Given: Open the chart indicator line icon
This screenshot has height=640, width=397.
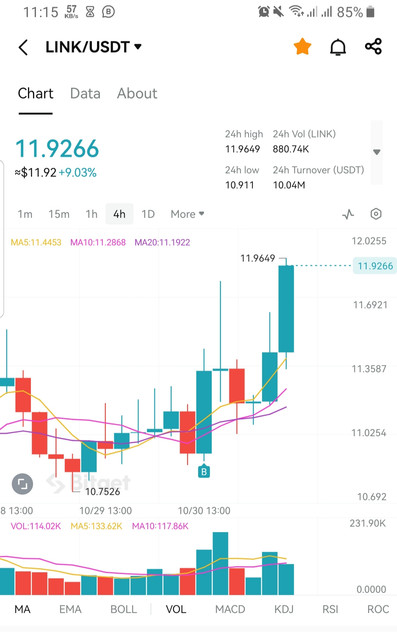Looking at the screenshot, I should [348, 214].
